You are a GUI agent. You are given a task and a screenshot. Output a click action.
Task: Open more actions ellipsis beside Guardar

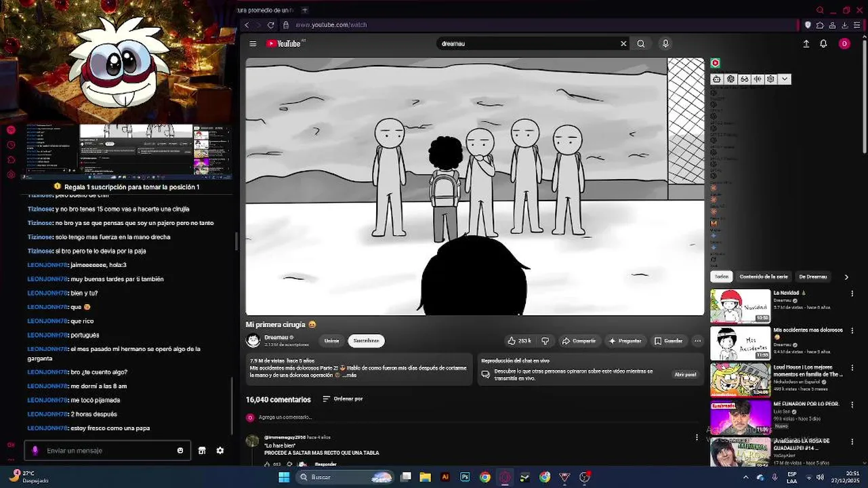coord(697,341)
